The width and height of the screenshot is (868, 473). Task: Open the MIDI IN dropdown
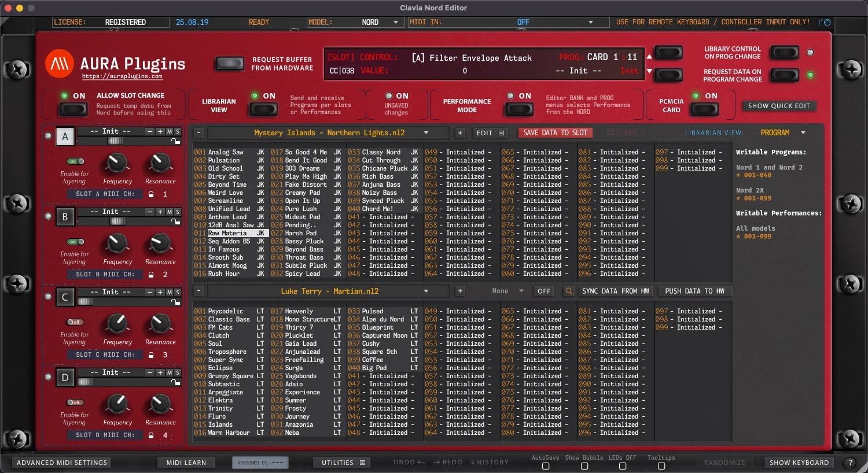[508, 22]
